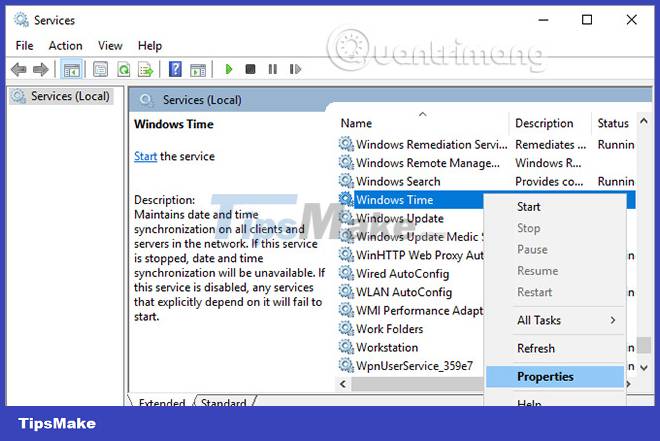The height and width of the screenshot is (441, 660).
Task: Click the Pause Service toolbar icon
Action: pyautogui.click(x=273, y=69)
